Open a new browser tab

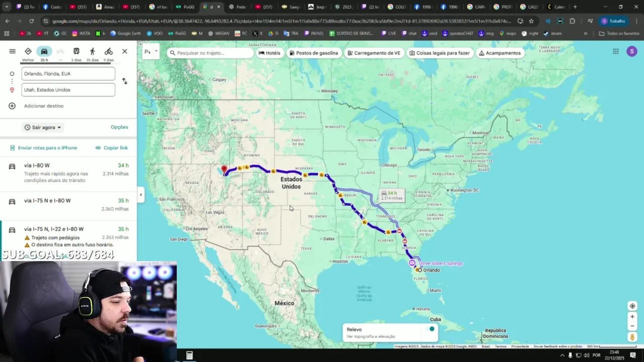pos(575,7)
